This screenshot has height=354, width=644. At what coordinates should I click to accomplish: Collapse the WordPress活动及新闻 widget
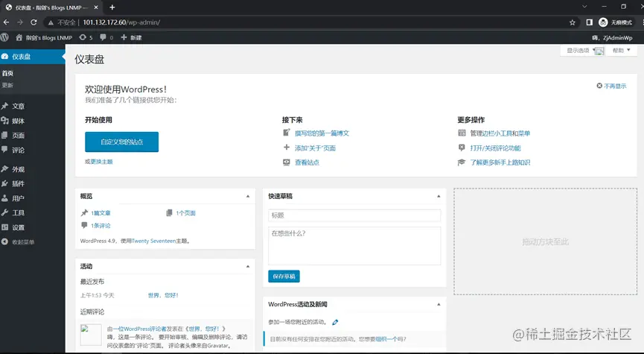439,304
